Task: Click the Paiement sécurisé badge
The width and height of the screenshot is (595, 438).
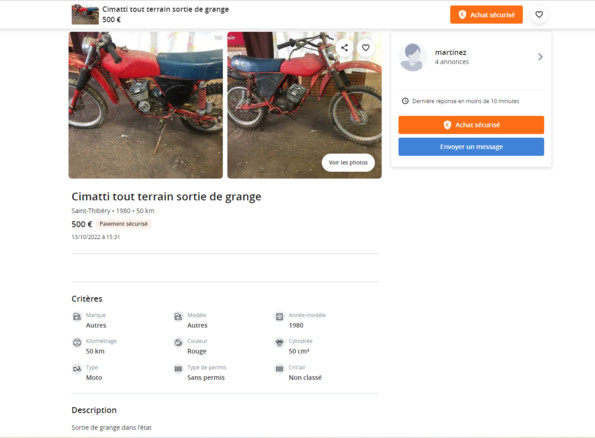Action: tap(123, 224)
